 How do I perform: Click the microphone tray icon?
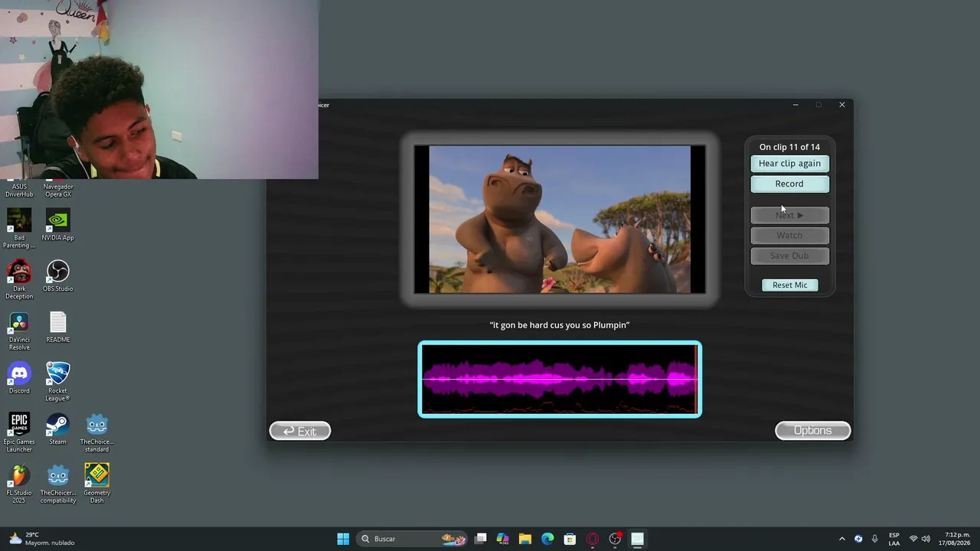[x=874, y=539]
